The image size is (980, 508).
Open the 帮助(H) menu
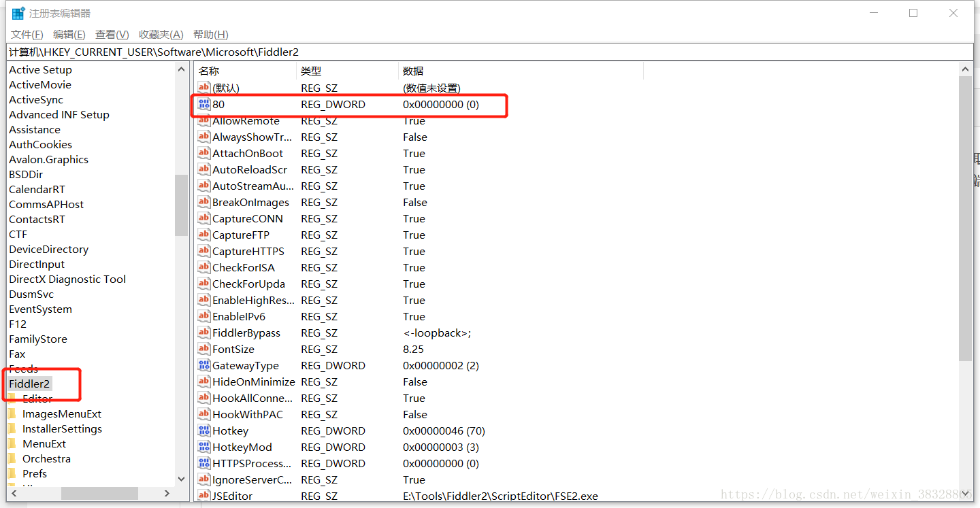pos(211,35)
